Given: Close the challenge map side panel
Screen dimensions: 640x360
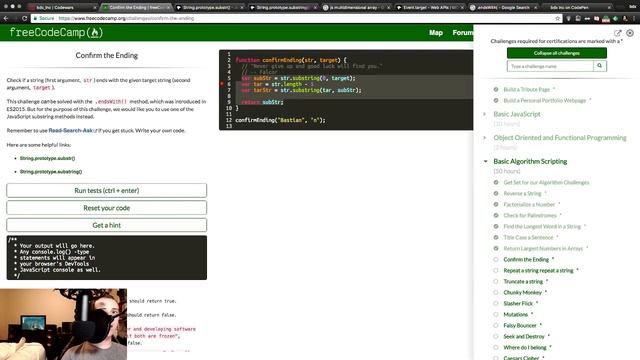Looking at the screenshot, I should click(630, 33).
